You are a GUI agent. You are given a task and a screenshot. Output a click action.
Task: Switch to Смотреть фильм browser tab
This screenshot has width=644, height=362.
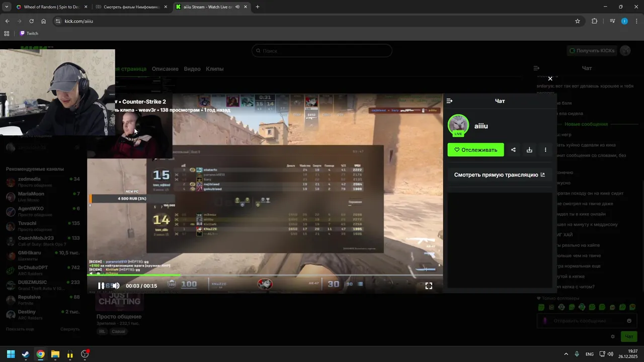131,7
